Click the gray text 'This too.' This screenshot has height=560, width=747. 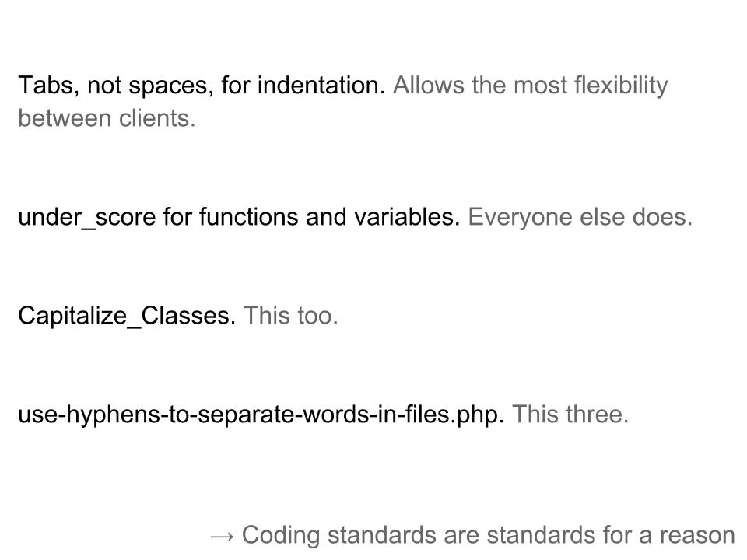pyautogui.click(x=290, y=316)
